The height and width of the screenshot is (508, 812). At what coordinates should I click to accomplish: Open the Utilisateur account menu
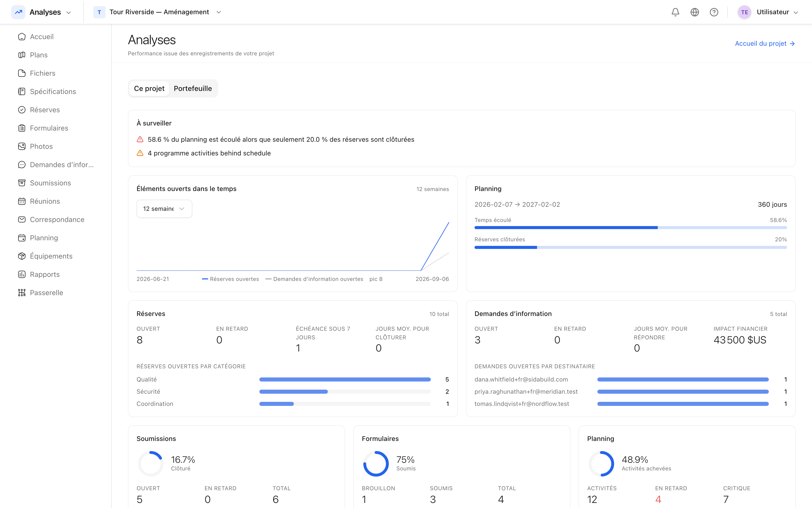coord(767,12)
